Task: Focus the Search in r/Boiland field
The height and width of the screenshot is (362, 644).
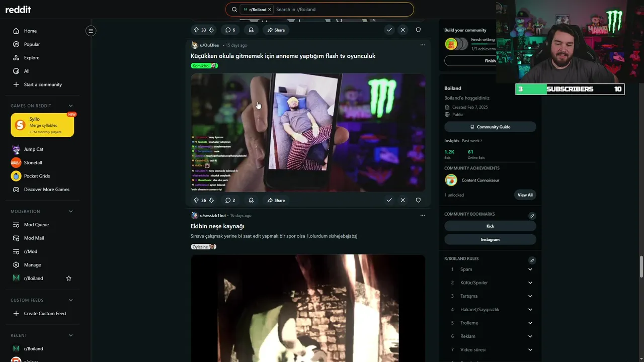Action: click(x=342, y=10)
